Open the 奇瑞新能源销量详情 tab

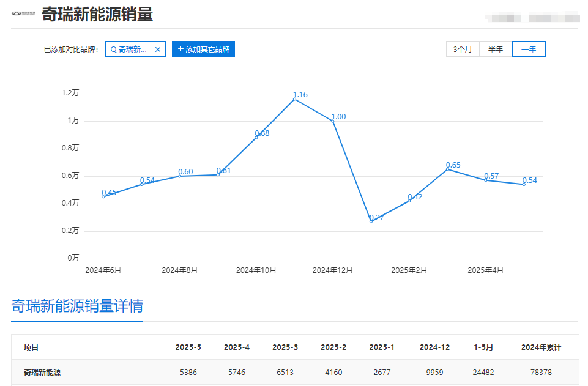pyautogui.click(x=77, y=306)
